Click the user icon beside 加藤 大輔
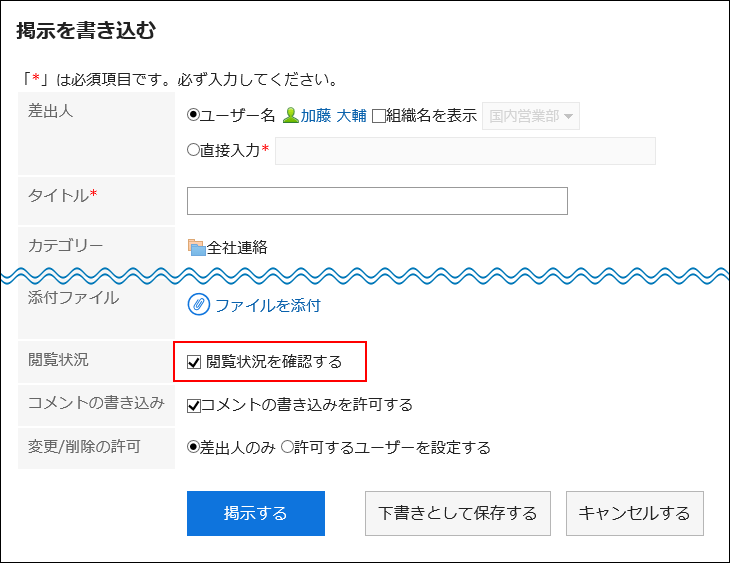Screen dimensions: 730x563 291,115
